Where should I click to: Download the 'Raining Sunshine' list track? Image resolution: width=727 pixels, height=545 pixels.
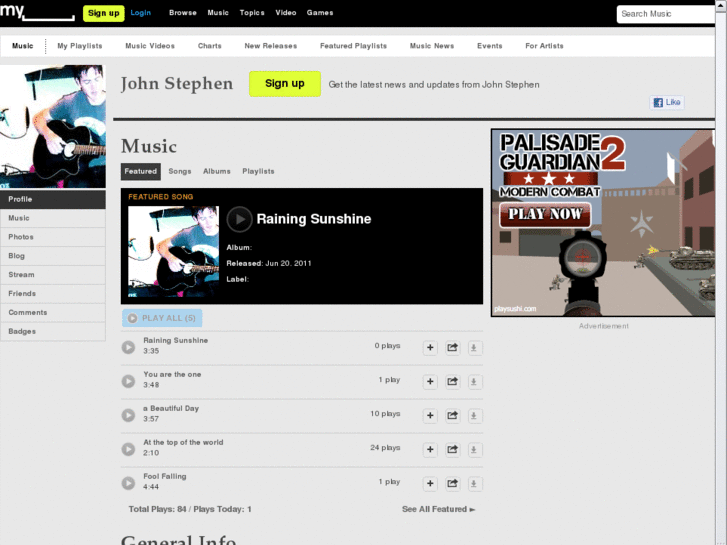474,347
